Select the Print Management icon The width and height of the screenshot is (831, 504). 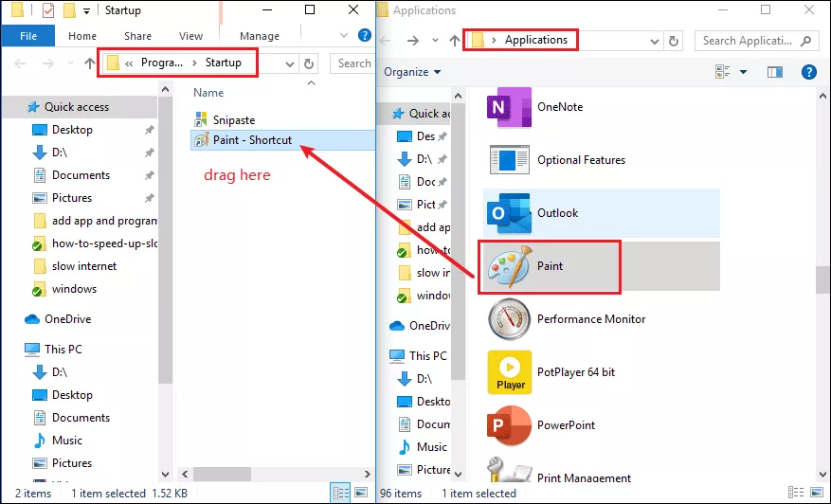click(509, 470)
